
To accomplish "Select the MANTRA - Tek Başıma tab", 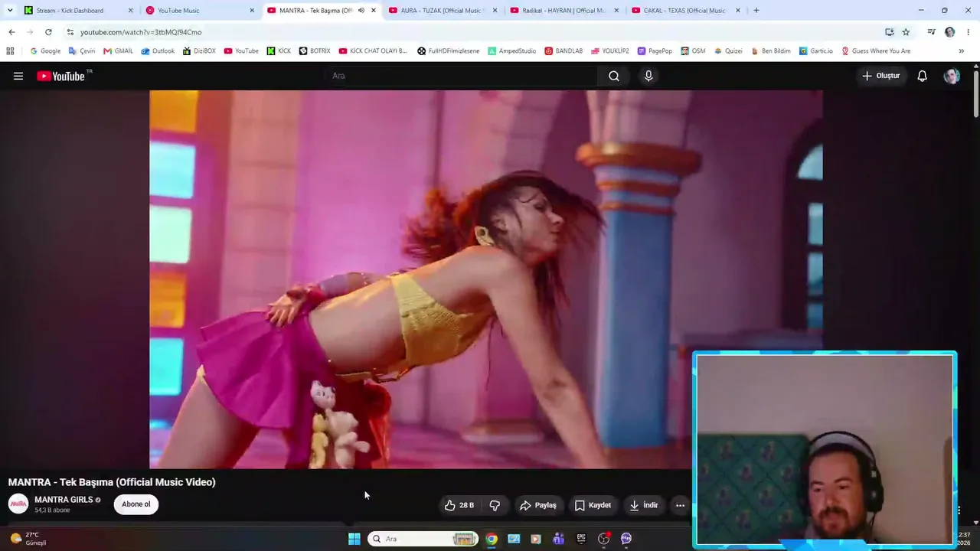I will pyautogui.click(x=322, y=11).
